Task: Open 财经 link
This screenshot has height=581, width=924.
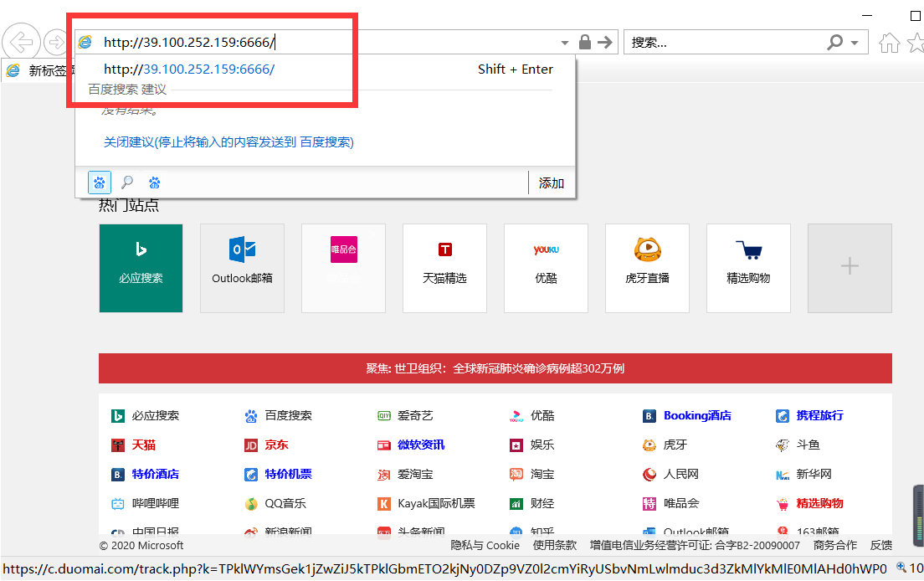Action: coord(542,503)
